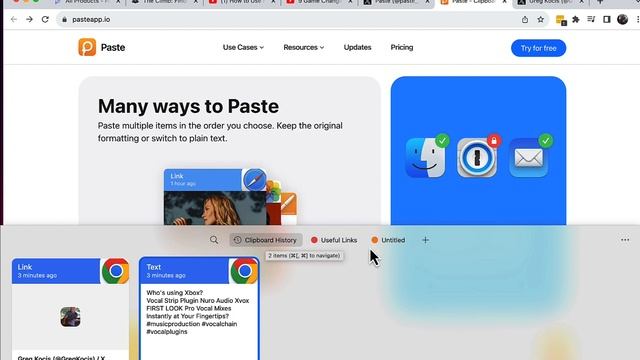Click the avatar thumbnail in Link card
This screenshot has height=360, width=640.
(70, 317)
